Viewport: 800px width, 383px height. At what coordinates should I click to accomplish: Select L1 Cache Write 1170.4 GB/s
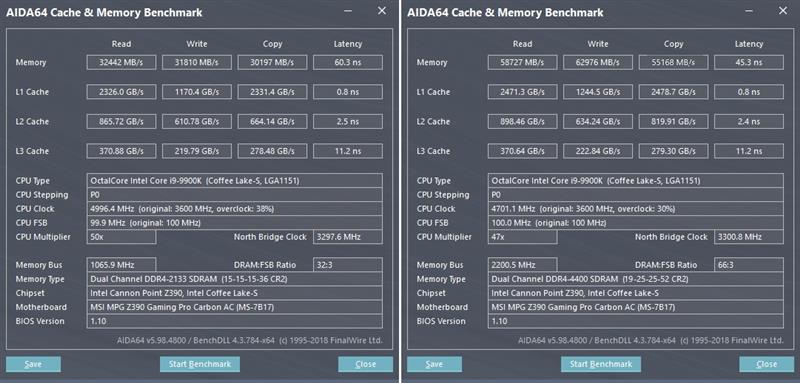(x=196, y=92)
